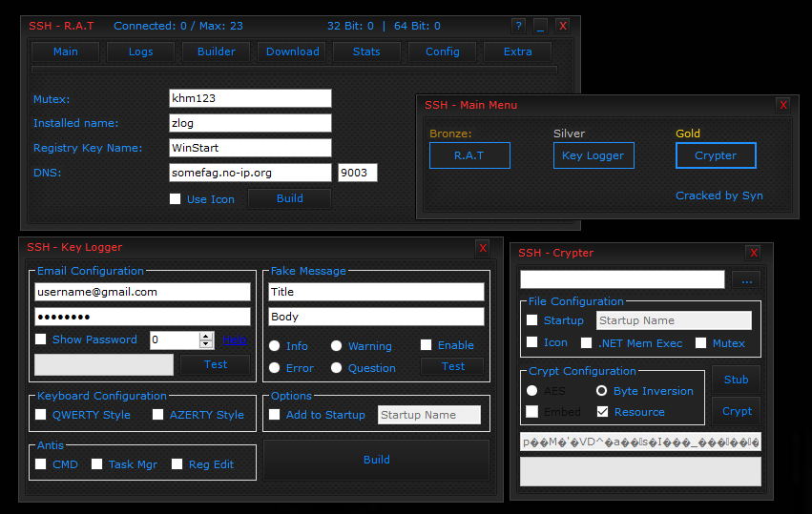Click the Fake Message Body field
This screenshot has width=812, height=514.
377,317
